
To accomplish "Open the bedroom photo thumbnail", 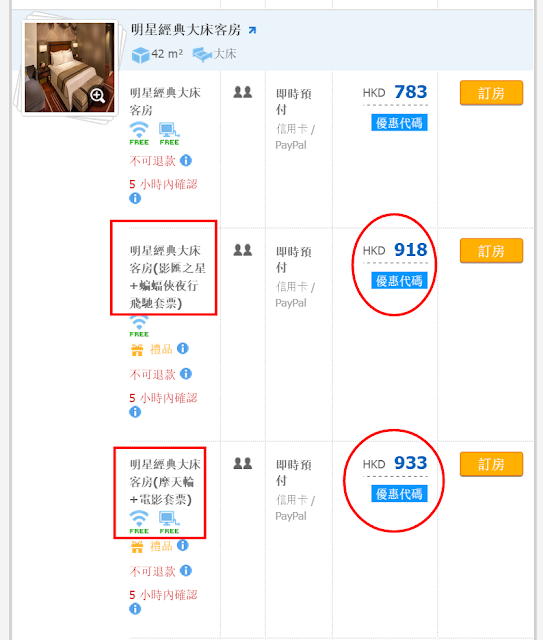I will tap(69, 67).
